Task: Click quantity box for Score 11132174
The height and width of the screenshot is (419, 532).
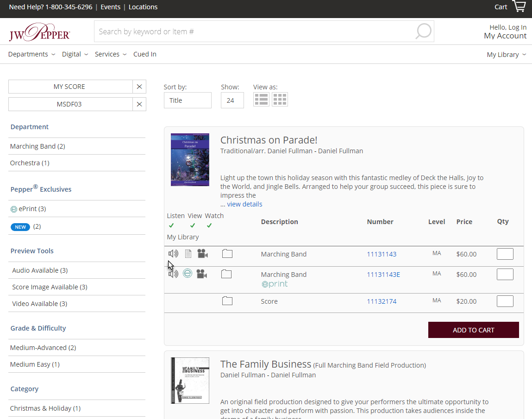Action: coord(505,301)
